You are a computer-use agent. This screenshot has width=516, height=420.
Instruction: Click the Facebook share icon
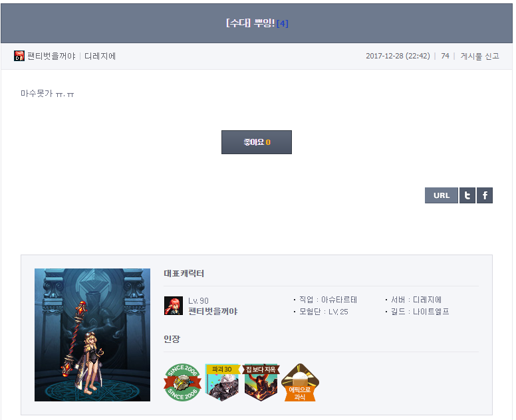pyautogui.click(x=484, y=195)
